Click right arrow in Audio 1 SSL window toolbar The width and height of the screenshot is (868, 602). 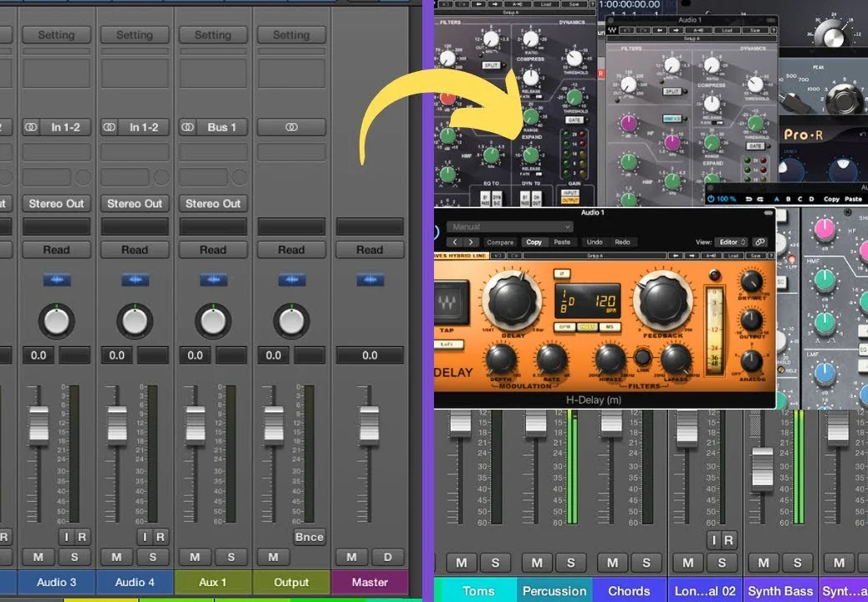677,30
